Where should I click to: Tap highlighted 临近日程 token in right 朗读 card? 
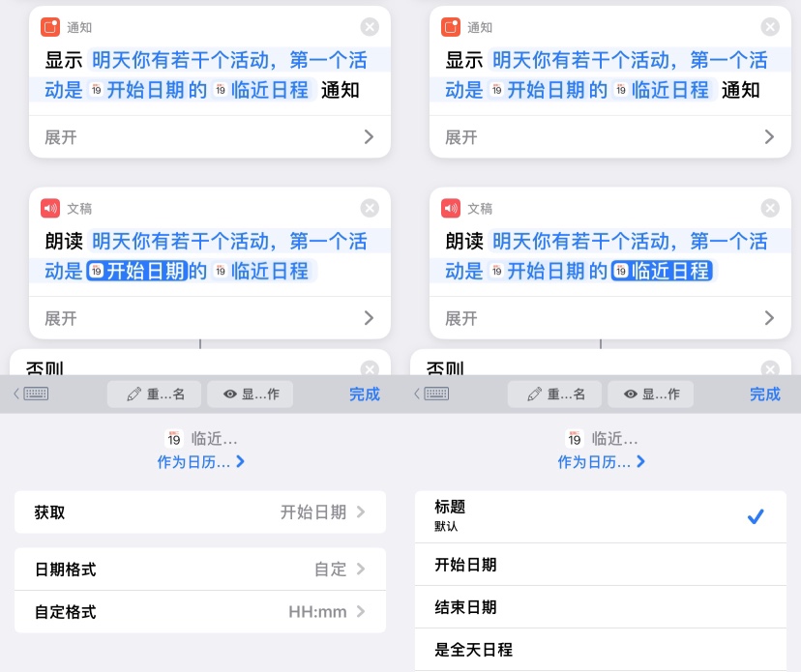[x=662, y=271]
